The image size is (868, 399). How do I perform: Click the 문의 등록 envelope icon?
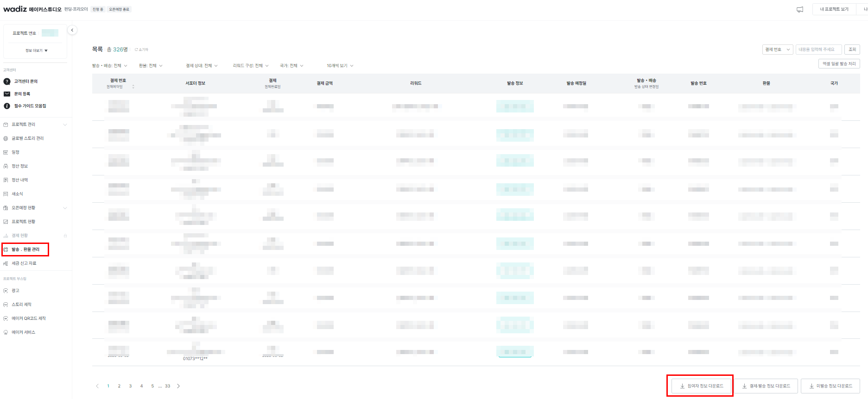pyautogui.click(x=6, y=94)
